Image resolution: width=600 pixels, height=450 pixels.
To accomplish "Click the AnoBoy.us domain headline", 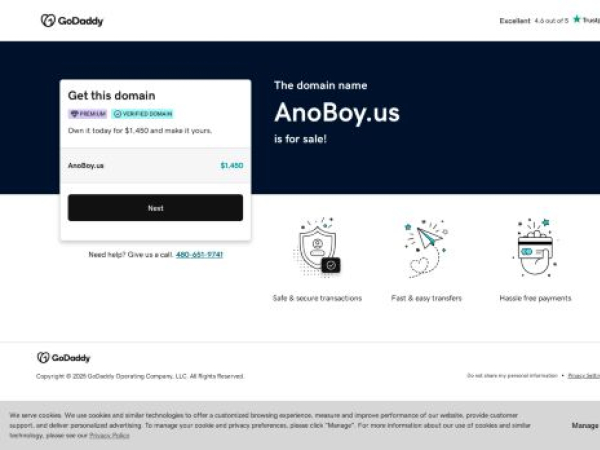I will [x=337, y=113].
